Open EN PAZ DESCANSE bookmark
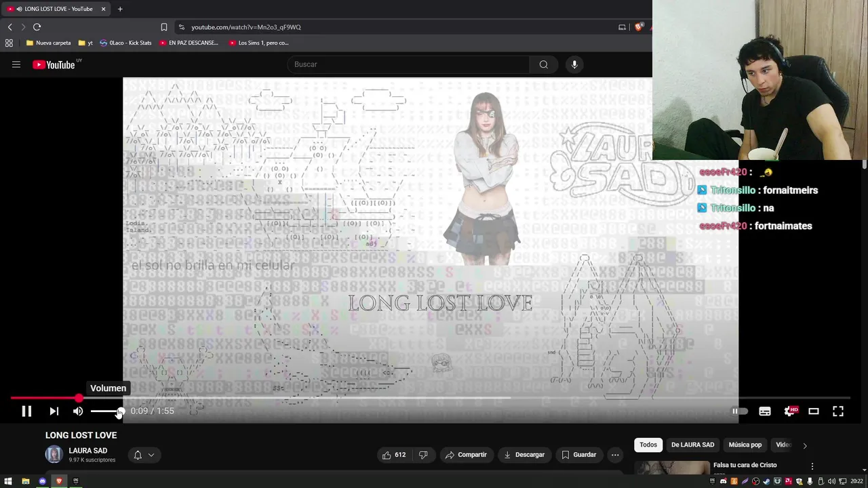Image resolution: width=868 pixels, height=488 pixels. coord(189,43)
